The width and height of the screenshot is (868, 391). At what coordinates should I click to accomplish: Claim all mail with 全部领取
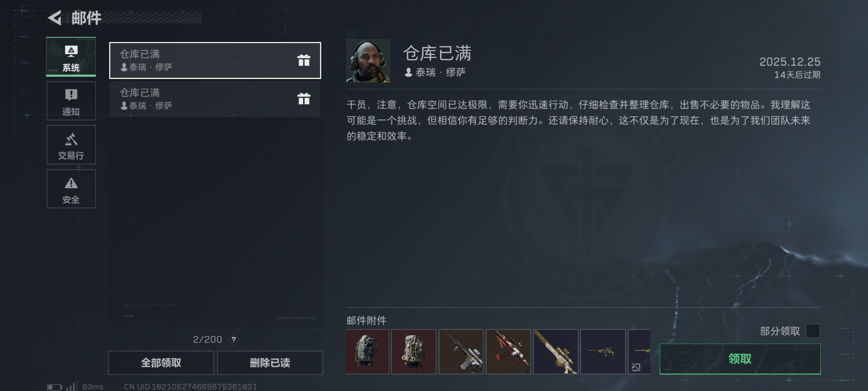click(161, 363)
